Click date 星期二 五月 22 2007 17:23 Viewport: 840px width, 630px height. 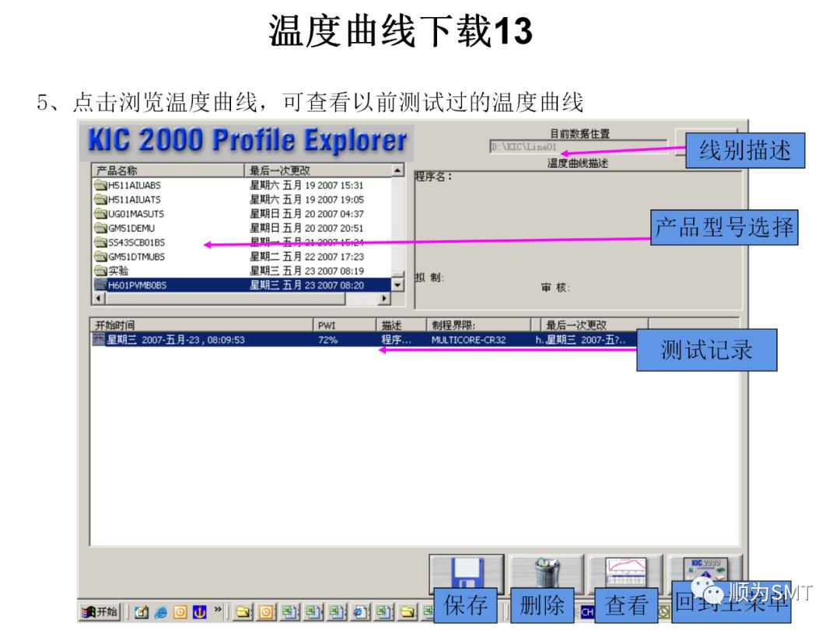(306, 257)
